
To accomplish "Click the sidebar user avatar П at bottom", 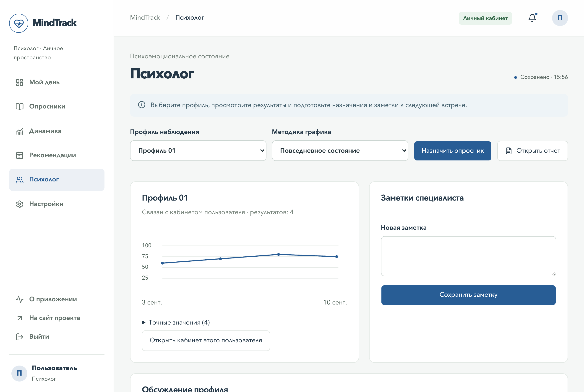I will click(19, 373).
